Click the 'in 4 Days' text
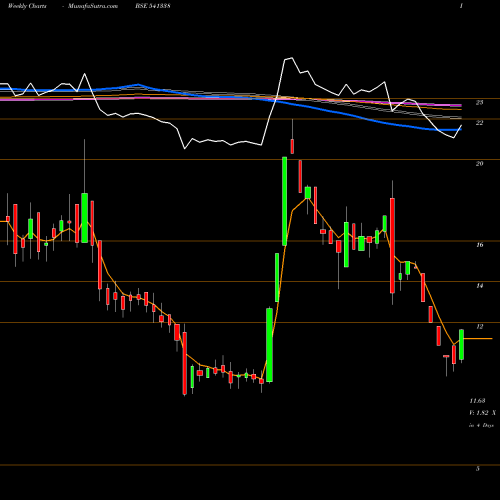Image resolution: width=500 pixels, height=500 pixels. pos(481,426)
